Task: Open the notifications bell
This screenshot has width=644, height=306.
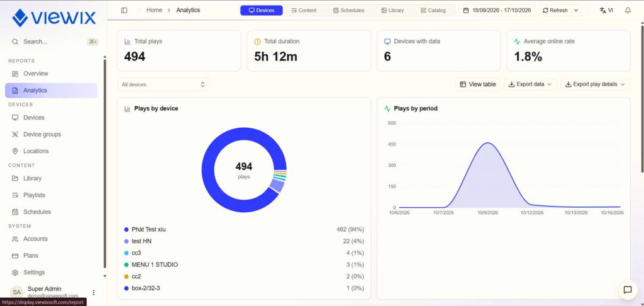Action: coord(628,10)
